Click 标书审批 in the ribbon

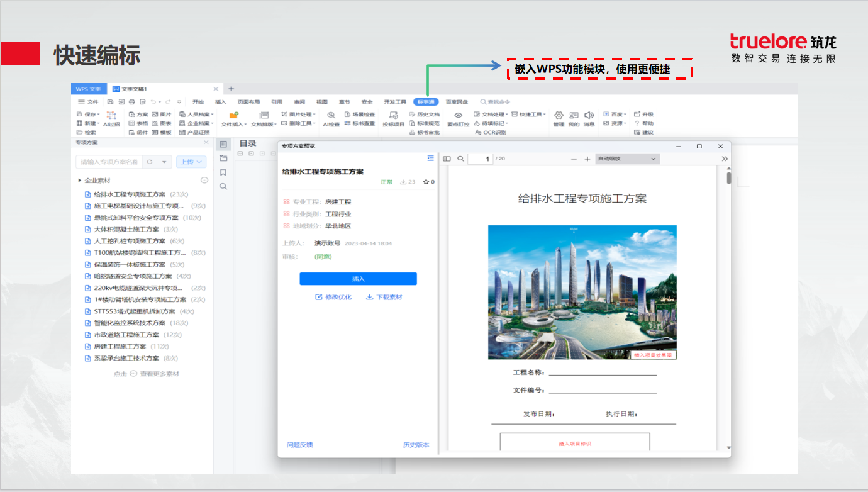pos(425,132)
